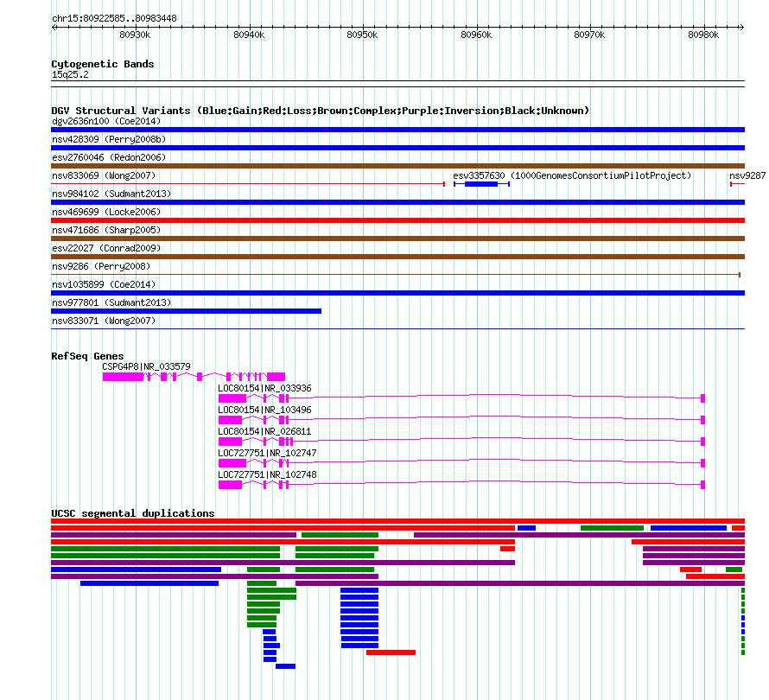Open the RefSeq Genes track title
Viewport: 769px width, 700px height.
87,356
